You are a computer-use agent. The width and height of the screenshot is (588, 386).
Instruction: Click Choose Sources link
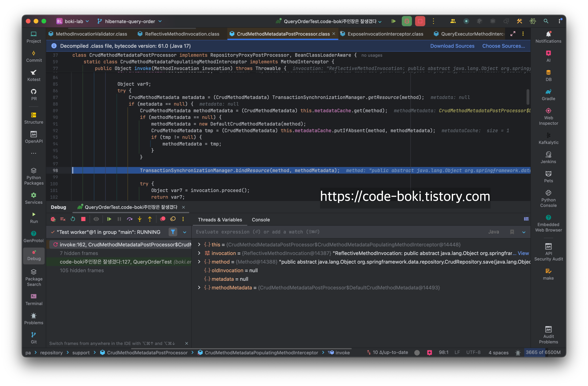click(x=503, y=46)
